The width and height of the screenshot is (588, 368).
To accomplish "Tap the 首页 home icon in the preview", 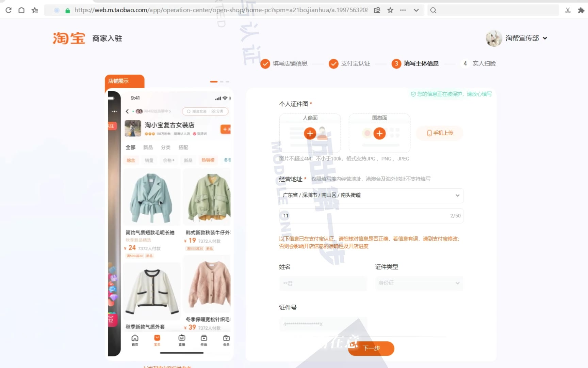I will click(x=135, y=340).
